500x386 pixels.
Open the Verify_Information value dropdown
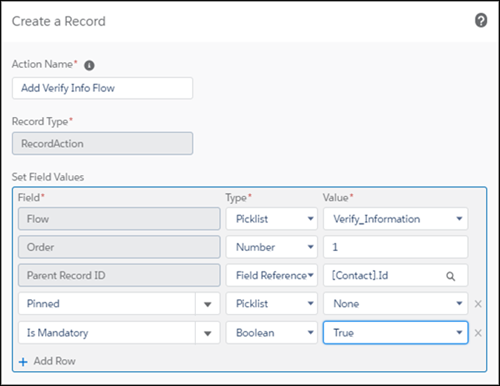[x=396, y=219]
